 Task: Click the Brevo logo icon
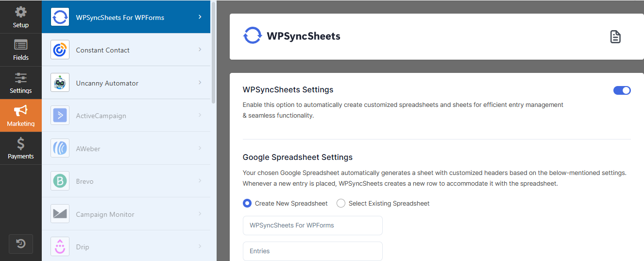60,181
